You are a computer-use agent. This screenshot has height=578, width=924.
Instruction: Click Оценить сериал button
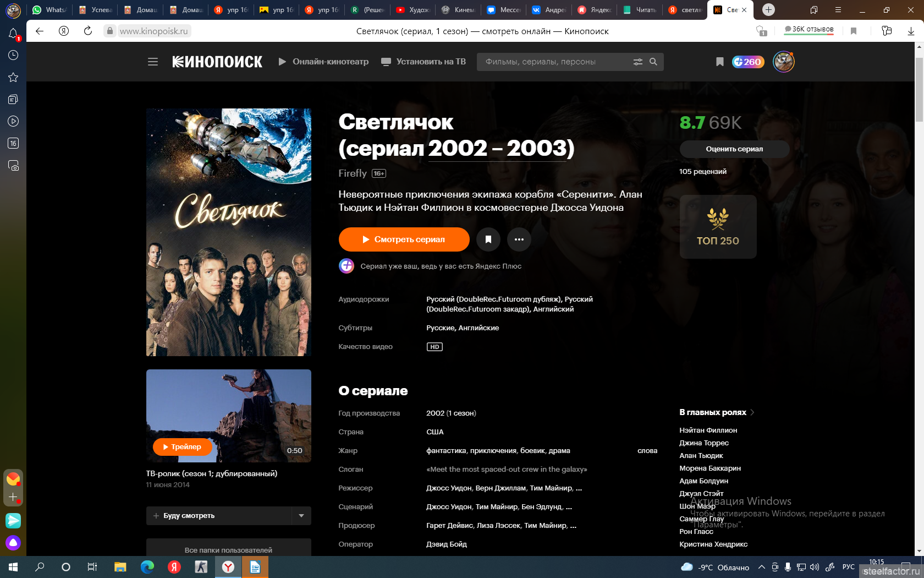coord(734,149)
